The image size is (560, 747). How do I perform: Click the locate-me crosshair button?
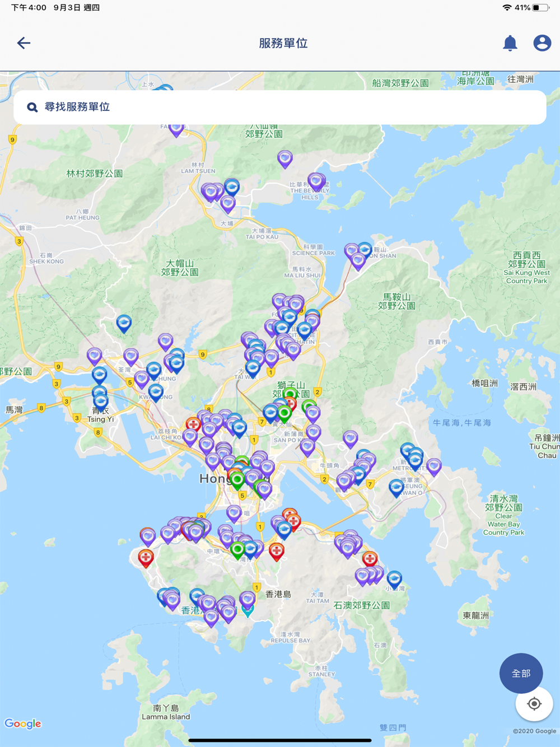click(x=534, y=704)
